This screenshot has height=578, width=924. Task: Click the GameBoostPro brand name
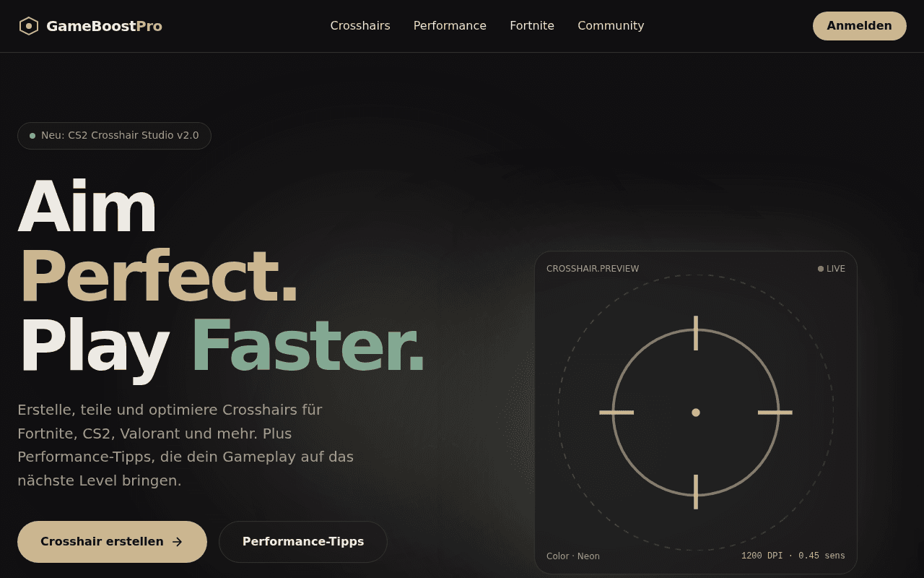(104, 26)
